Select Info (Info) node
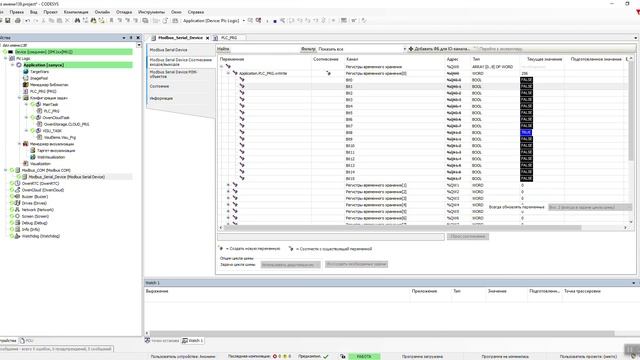The width and height of the screenshot is (640, 360). tap(31, 229)
